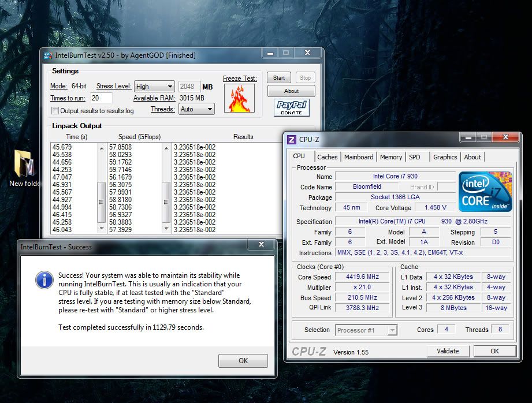Open the New folder desktop icon
This screenshot has height=403, width=532.
point(24,164)
